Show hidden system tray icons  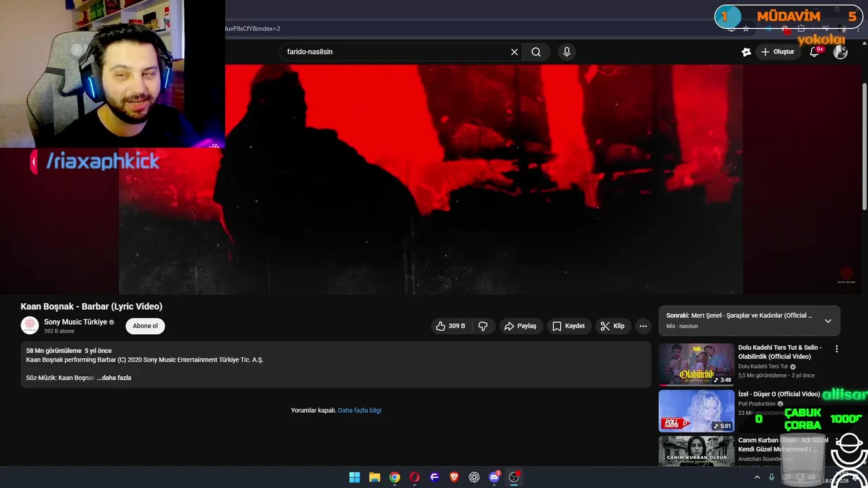tap(757, 477)
